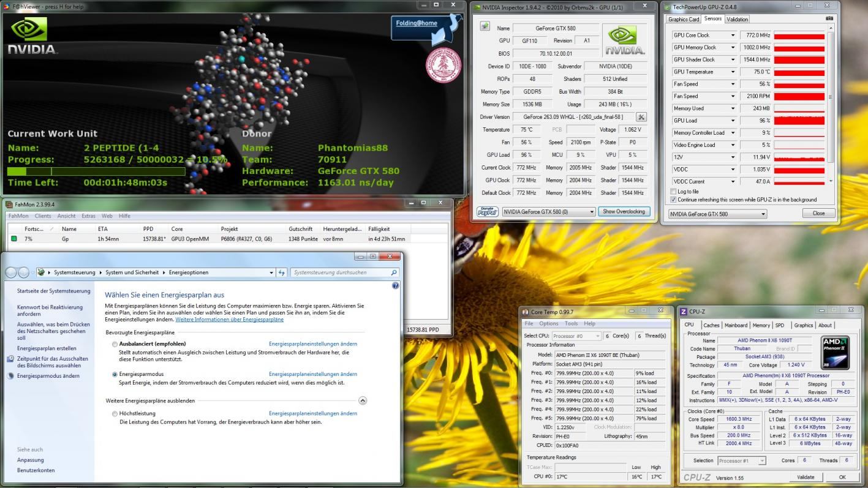Refresh the Energieoptionen address bar
Image resolution: width=868 pixels, height=488 pixels.
tap(282, 272)
